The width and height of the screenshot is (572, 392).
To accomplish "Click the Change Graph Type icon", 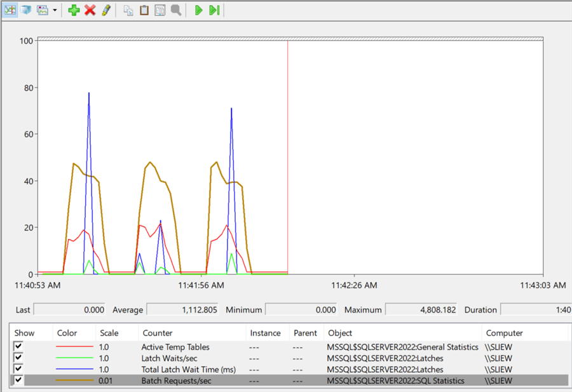I will tap(43, 10).
